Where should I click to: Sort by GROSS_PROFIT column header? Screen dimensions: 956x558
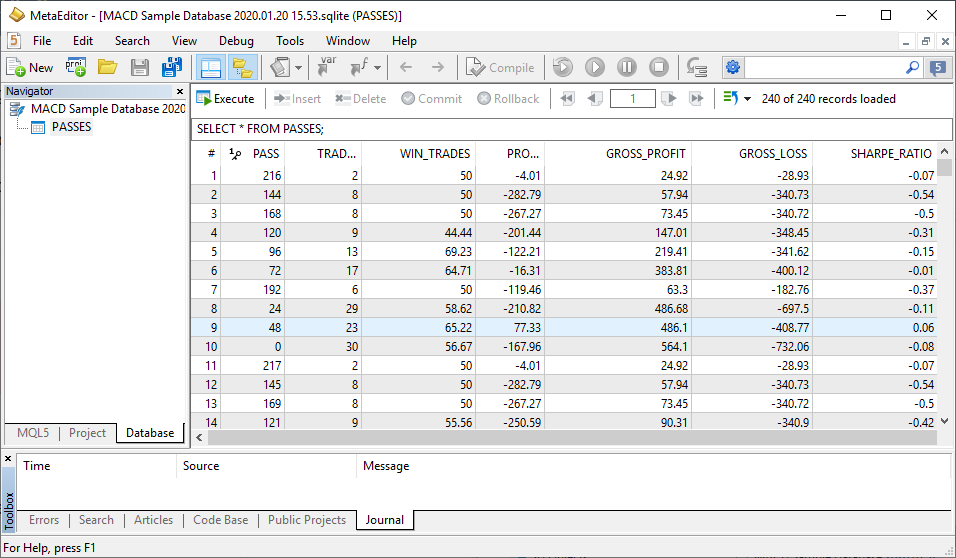click(618, 154)
